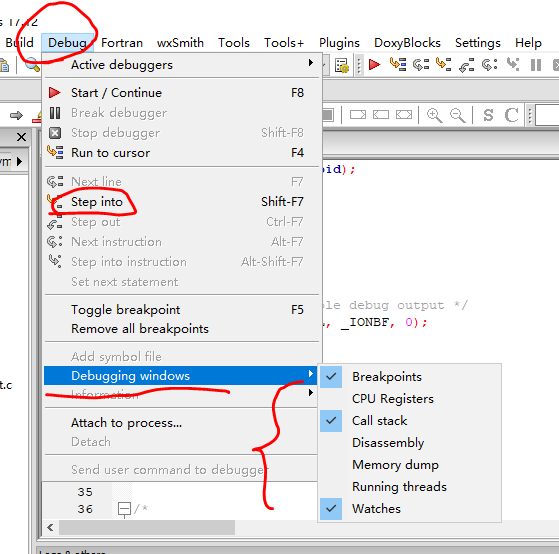Click the build target settings icon with gear

point(342,66)
